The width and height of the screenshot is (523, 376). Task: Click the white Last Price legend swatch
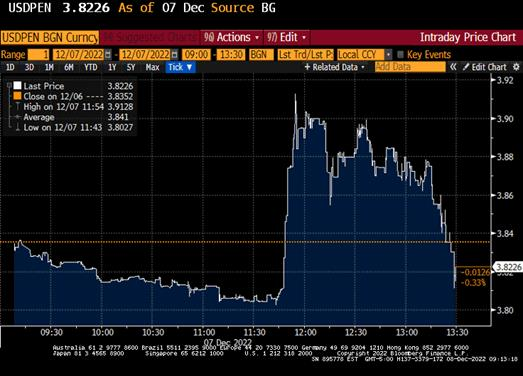click(x=17, y=86)
